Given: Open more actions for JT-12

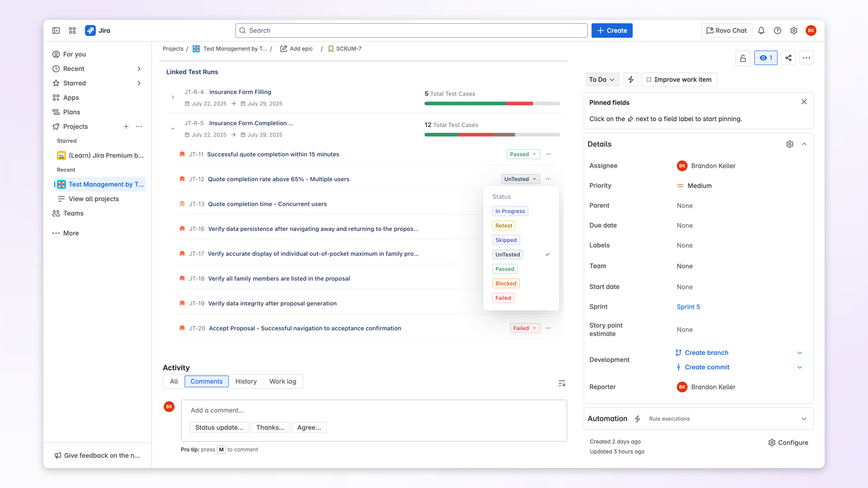Looking at the screenshot, I should tap(548, 179).
